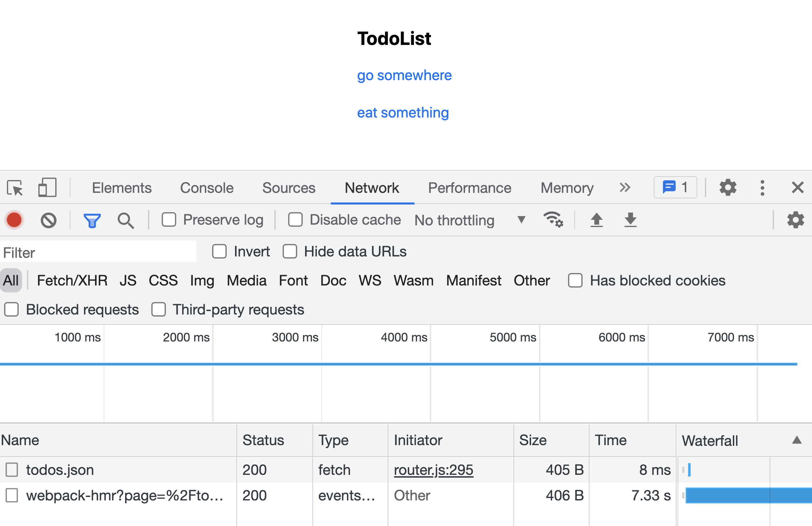The height and width of the screenshot is (526, 812).
Task: Click the inspect element picker icon
Action: [15, 188]
